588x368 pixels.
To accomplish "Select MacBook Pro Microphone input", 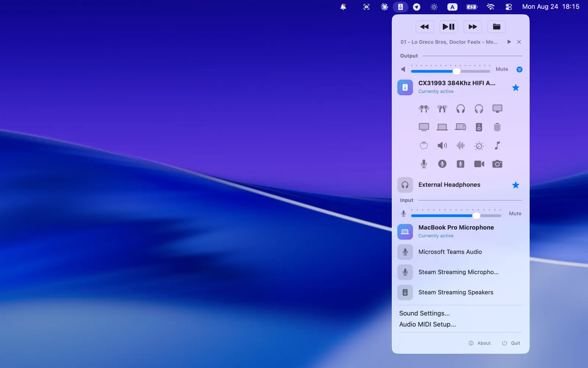I will tap(459, 231).
